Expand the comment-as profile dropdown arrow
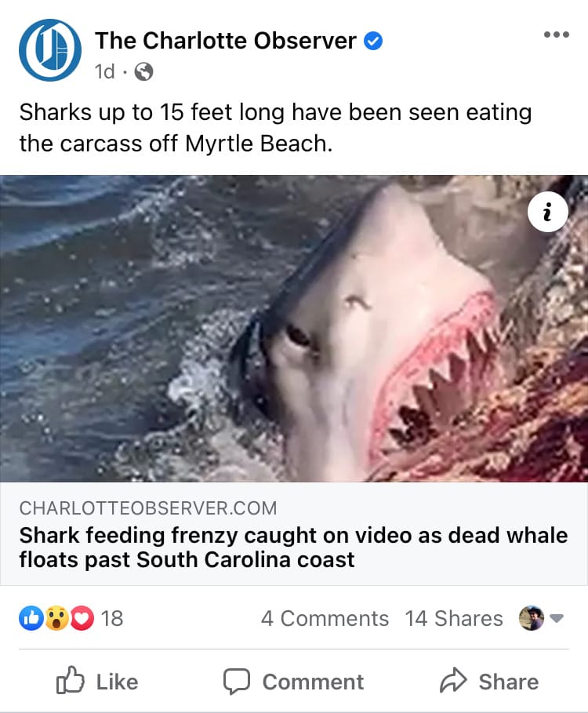Image resolution: width=588 pixels, height=713 pixels. tap(557, 618)
